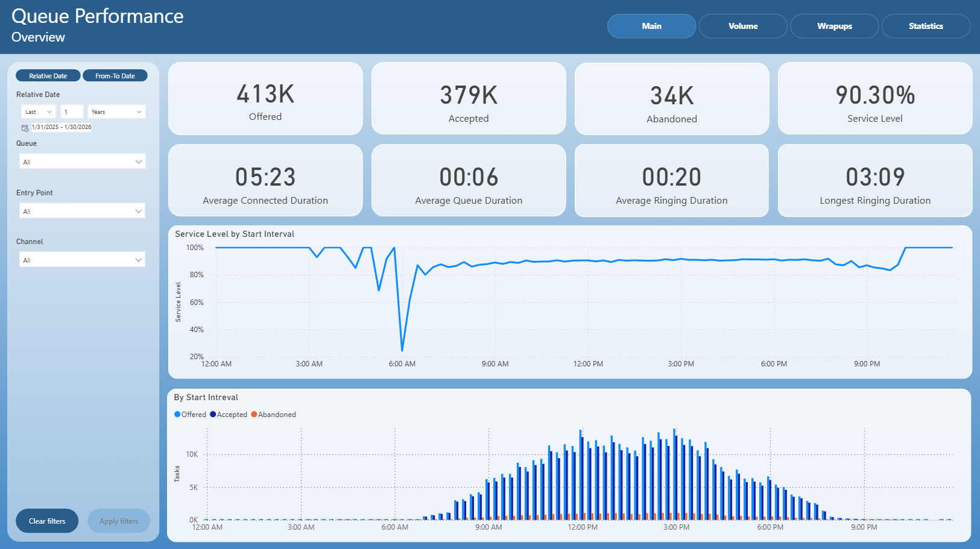Click the 00:20 Average Ringing Duration card
This screenshot has height=549, width=980.
click(x=672, y=180)
